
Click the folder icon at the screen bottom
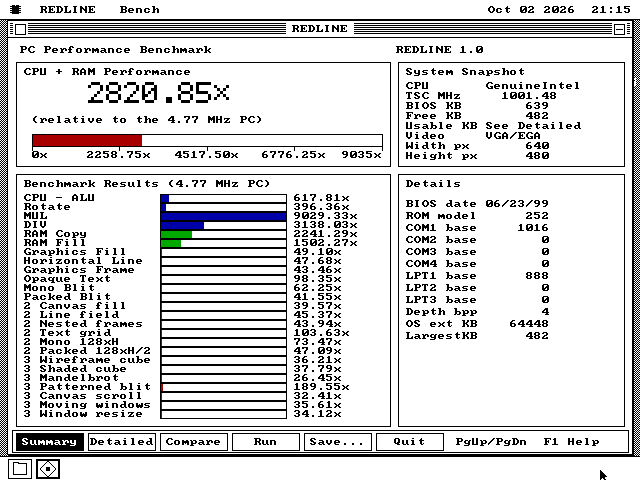pyautogui.click(x=20, y=469)
